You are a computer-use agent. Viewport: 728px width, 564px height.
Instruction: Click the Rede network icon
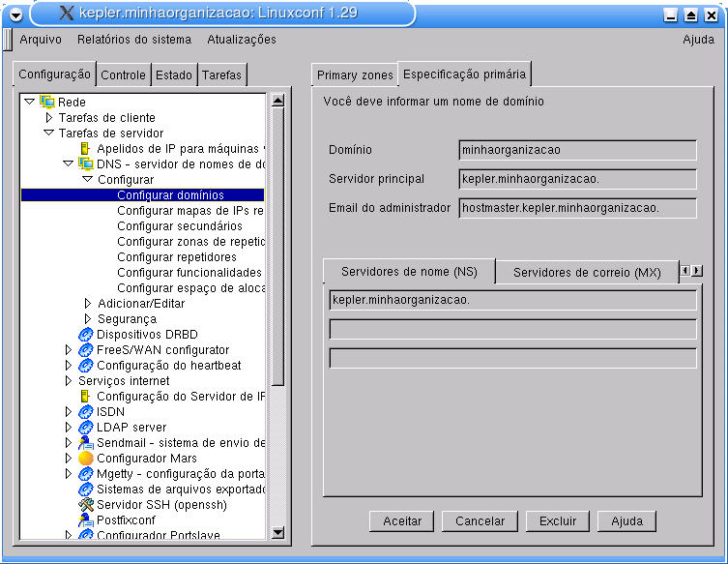[x=47, y=102]
